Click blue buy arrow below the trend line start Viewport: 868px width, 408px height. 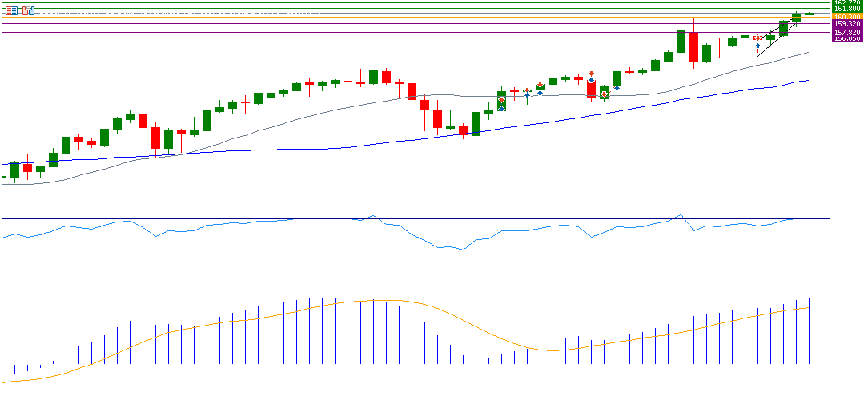[x=757, y=46]
